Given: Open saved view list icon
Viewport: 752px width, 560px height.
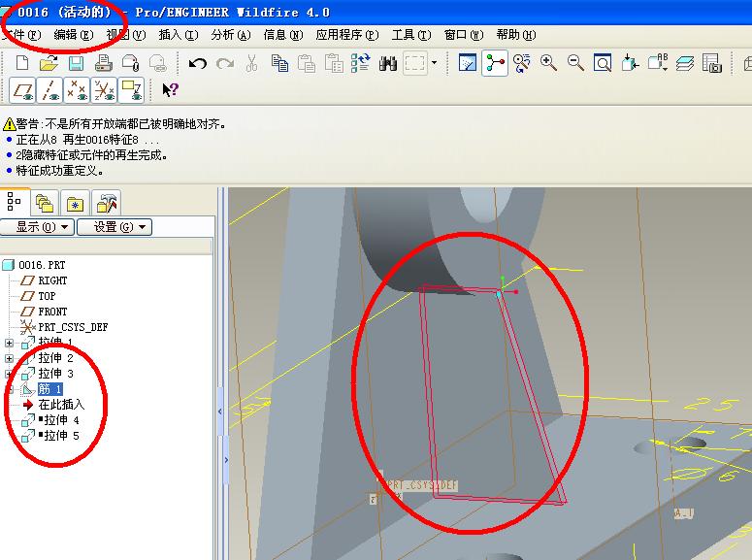Looking at the screenshot, I should click(x=658, y=63).
